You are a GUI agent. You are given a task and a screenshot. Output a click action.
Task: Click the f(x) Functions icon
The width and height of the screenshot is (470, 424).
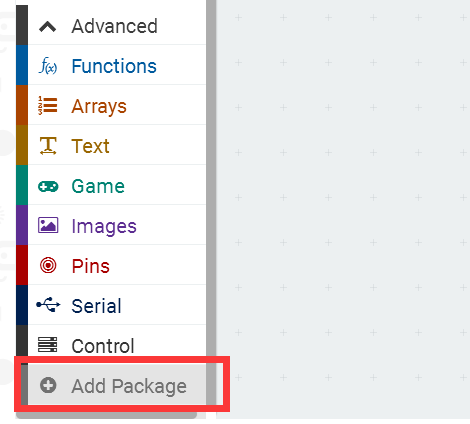(x=48, y=66)
